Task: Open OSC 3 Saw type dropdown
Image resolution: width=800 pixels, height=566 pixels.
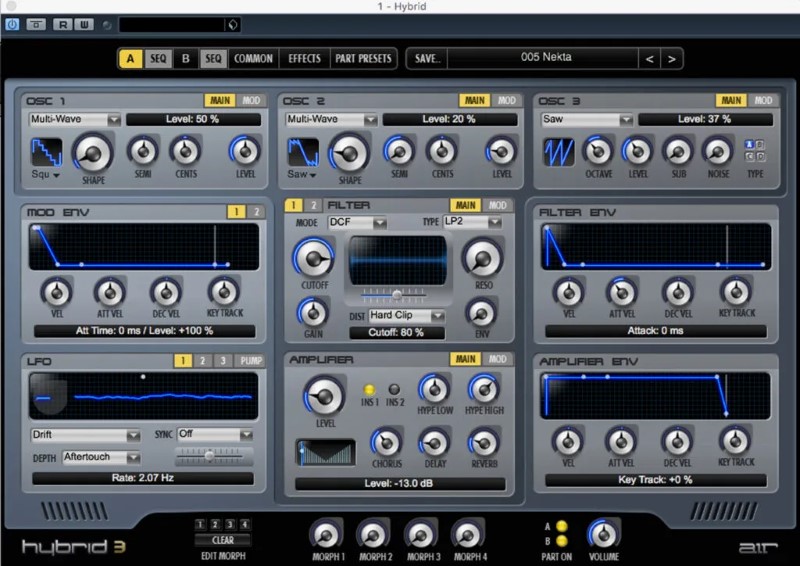Action: 587,119
